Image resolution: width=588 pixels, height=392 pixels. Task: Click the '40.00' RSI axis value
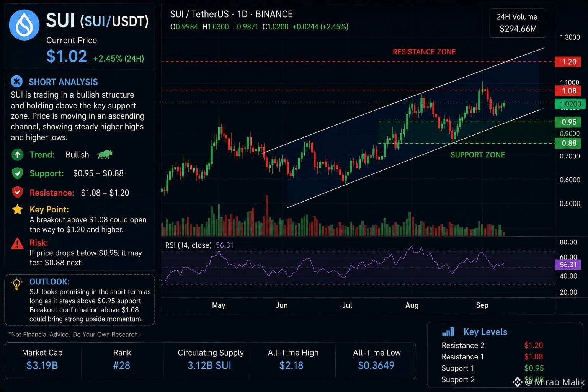568,276
